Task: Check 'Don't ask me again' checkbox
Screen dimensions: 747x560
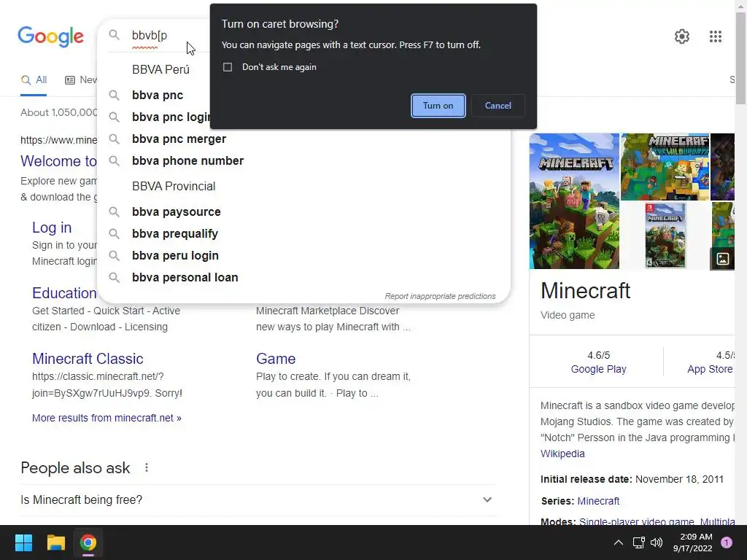Action: [228, 67]
